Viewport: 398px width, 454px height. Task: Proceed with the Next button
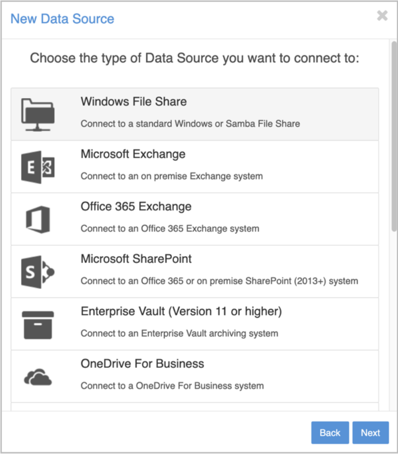371,433
